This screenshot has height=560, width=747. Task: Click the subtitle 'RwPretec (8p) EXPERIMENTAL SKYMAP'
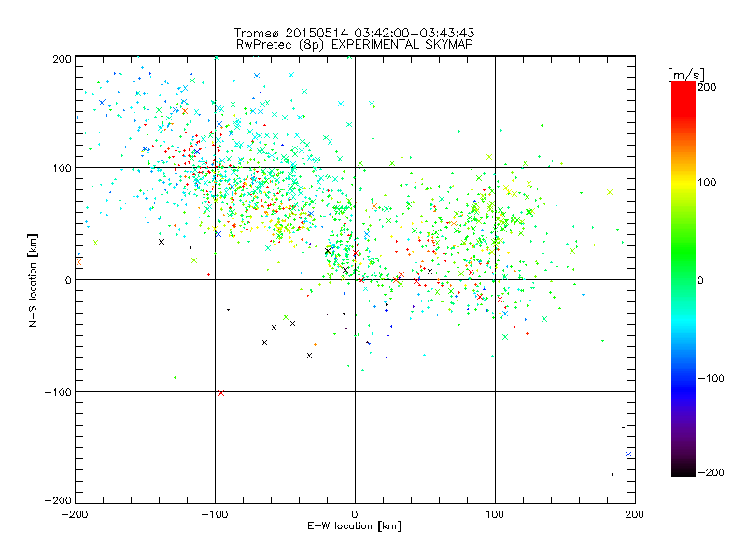coord(354,44)
